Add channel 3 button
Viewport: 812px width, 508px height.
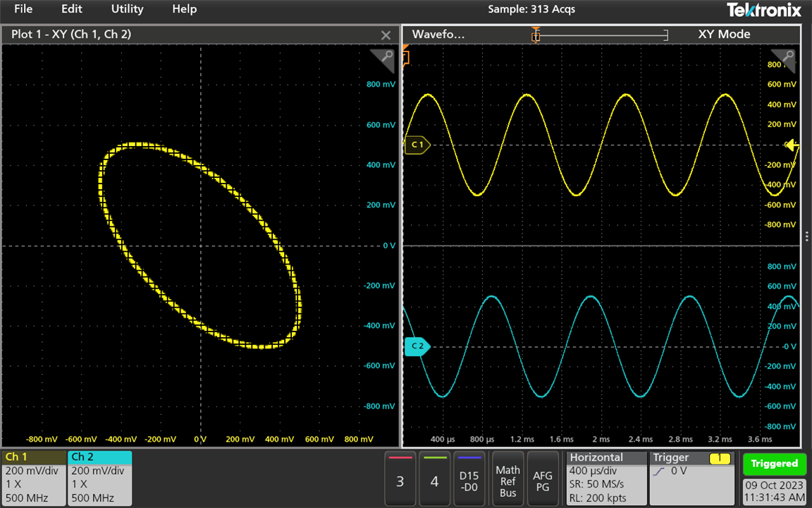(x=400, y=478)
